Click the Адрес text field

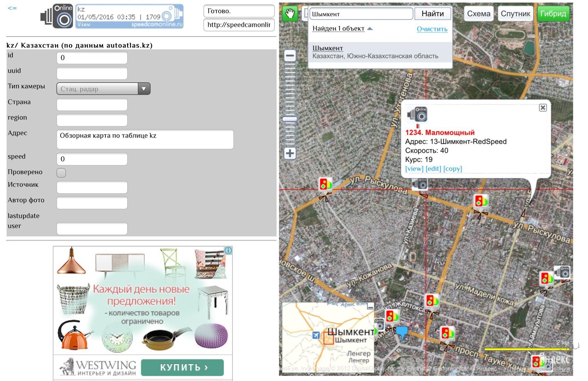[x=145, y=139]
